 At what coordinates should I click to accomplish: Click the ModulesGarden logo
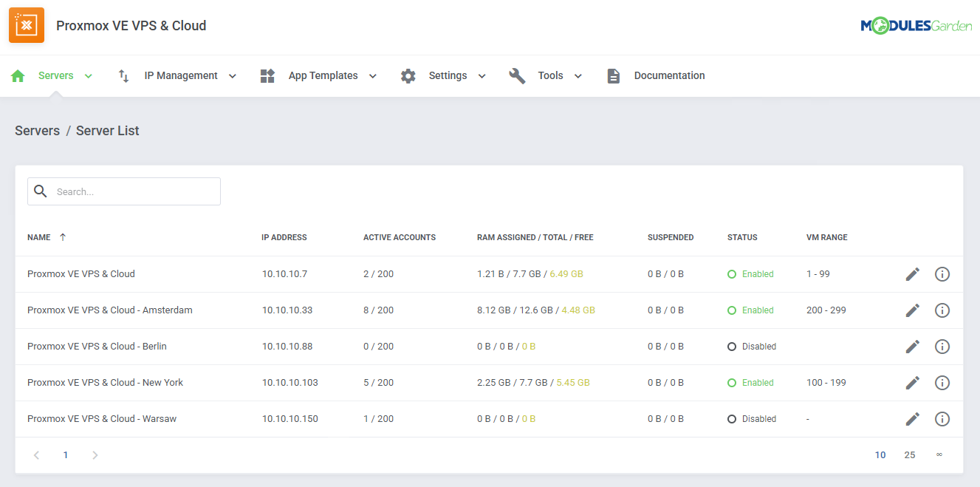pyautogui.click(x=916, y=25)
